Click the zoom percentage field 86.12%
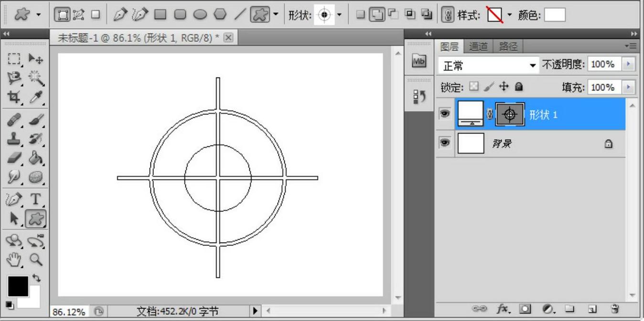Screen dimensions: 644x321 [69, 312]
